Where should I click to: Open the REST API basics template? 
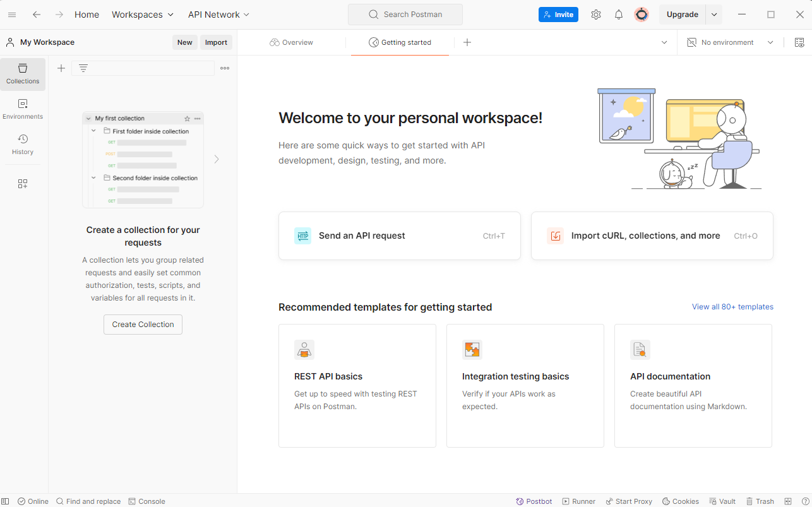click(357, 386)
